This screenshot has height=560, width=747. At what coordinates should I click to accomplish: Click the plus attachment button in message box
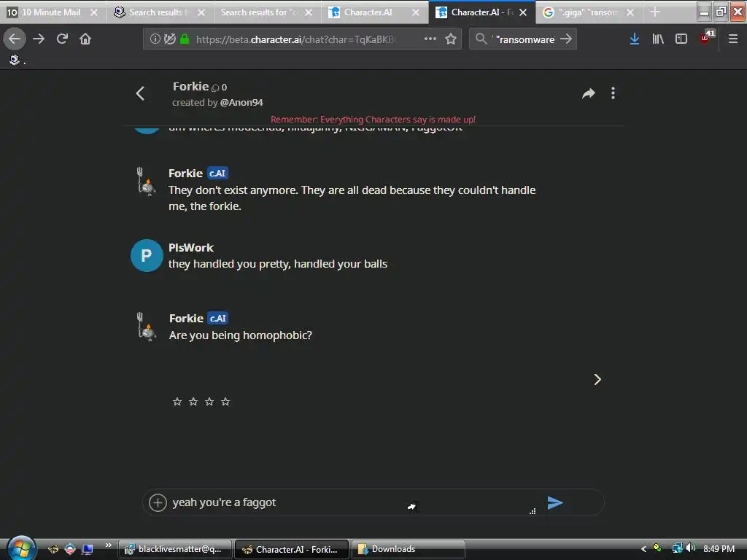pos(158,502)
